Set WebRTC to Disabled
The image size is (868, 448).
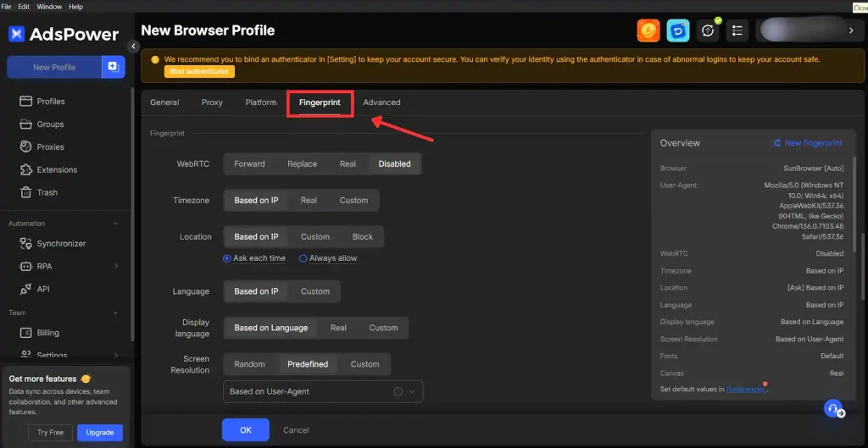click(394, 163)
